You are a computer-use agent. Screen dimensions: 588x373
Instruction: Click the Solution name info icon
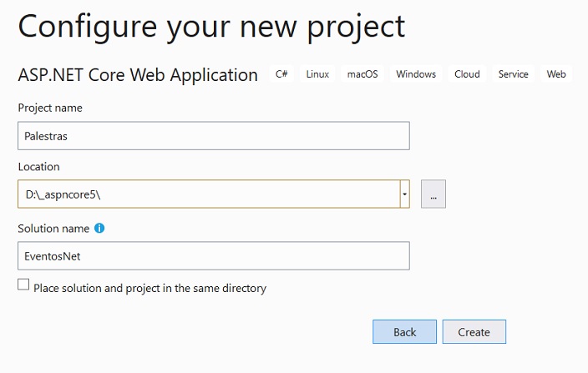99,228
